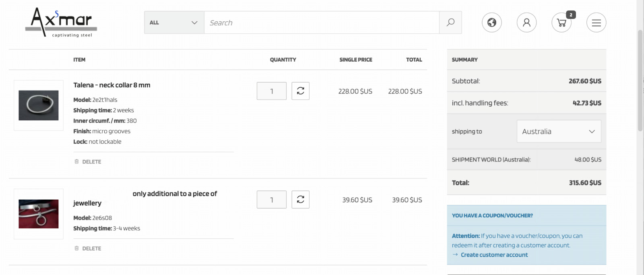
Task: Refresh quantity for the 39.60 $US item
Action: point(301,199)
